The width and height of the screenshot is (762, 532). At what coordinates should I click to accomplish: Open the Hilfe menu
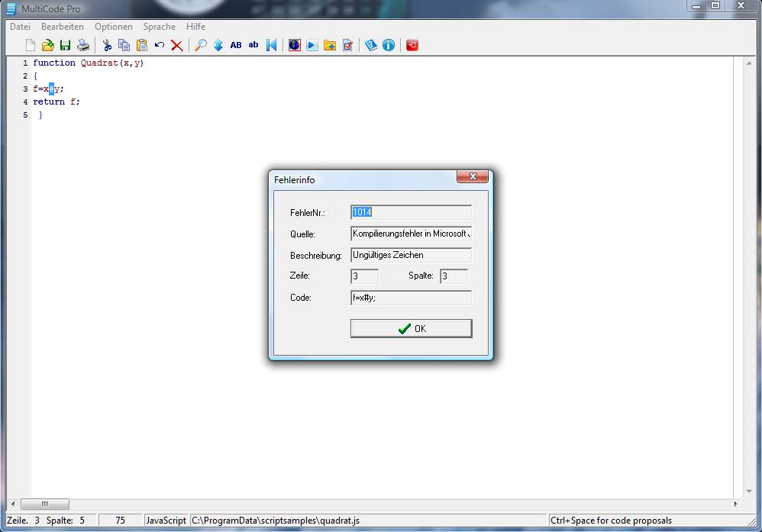(x=196, y=27)
